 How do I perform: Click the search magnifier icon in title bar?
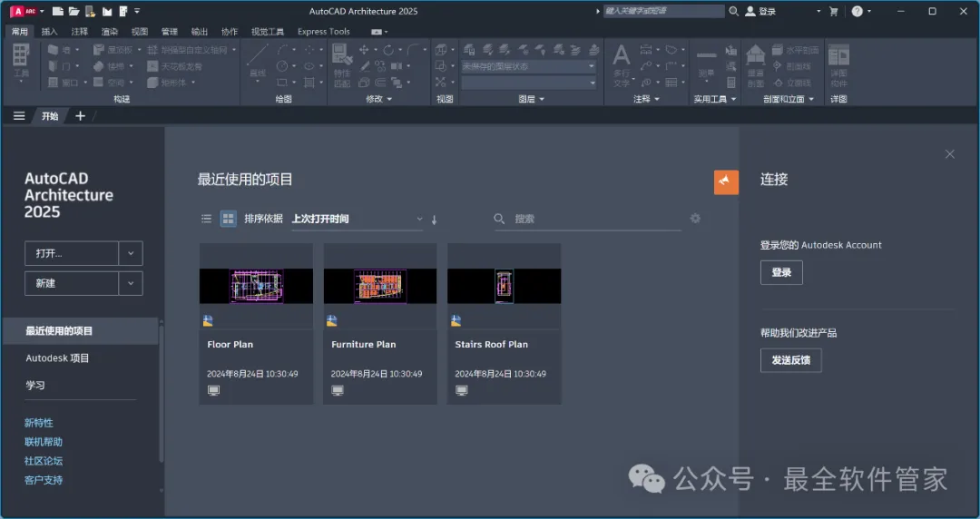tap(734, 11)
